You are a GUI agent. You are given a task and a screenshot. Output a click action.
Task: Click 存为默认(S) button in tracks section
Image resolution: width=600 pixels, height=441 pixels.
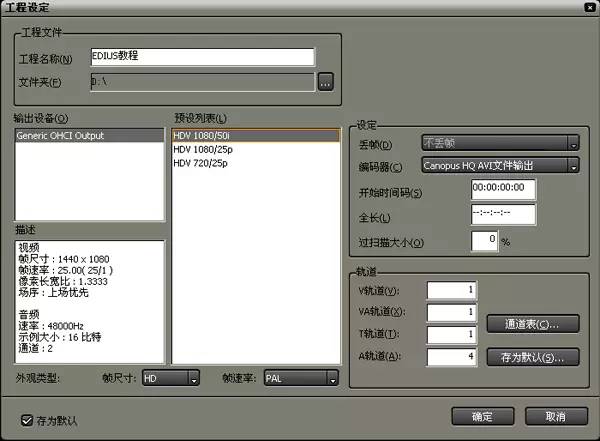[532, 356]
